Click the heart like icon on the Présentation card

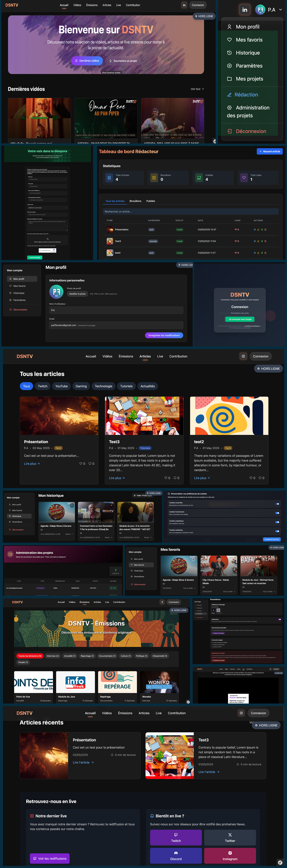81,464
